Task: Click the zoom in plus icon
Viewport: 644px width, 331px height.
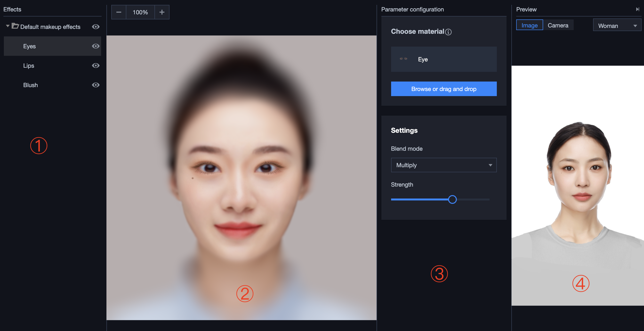Action: (x=162, y=12)
